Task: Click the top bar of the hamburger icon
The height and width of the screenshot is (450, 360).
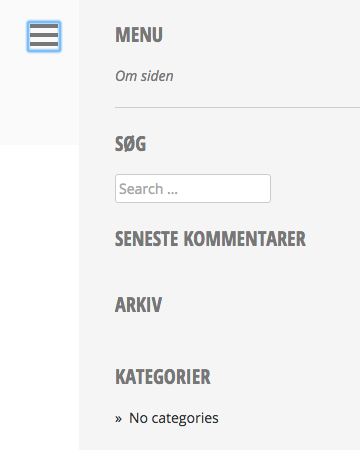Action: [x=44, y=27]
